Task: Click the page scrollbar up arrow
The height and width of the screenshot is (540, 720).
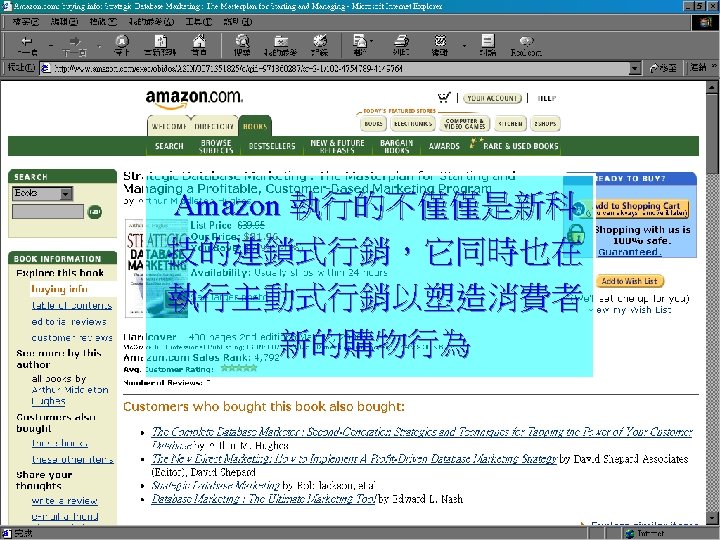Action: 712,87
